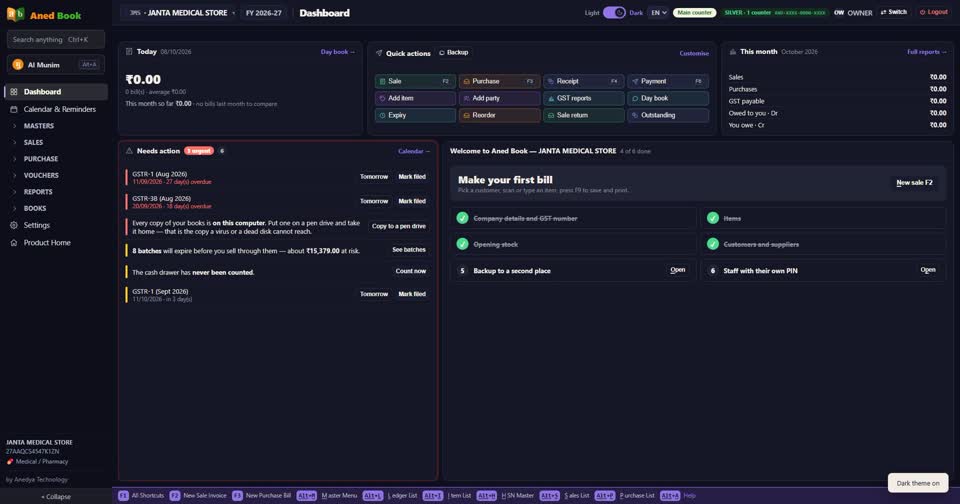
Task: Click the GST reports icon
Action: (x=550, y=98)
